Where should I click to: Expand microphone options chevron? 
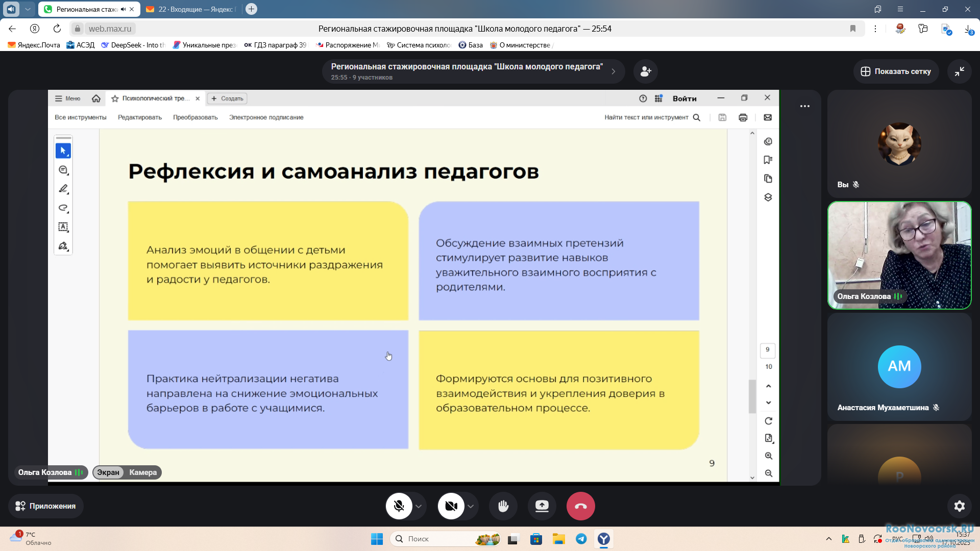pos(419,506)
